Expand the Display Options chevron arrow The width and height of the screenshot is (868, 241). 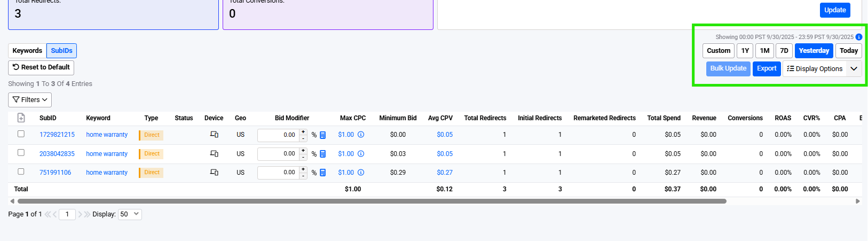[x=854, y=68]
